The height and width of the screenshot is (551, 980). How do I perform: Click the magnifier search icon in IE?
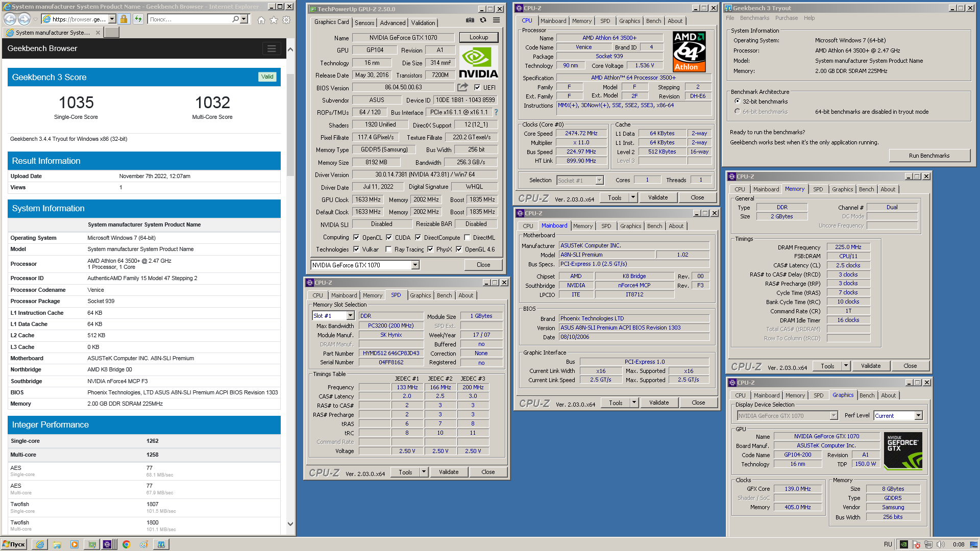[x=235, y=19]
